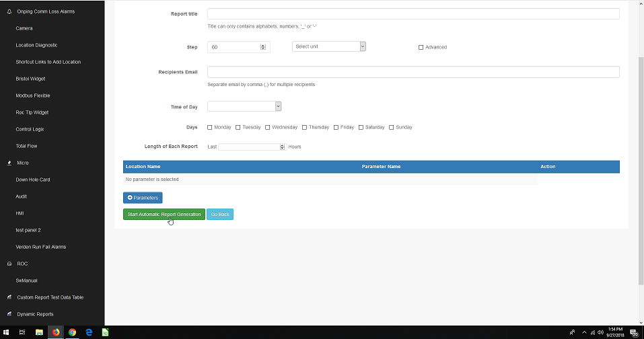644x339 pixels.
Task: Open Google Chrome from the taskbar
Action: [72, 332]
